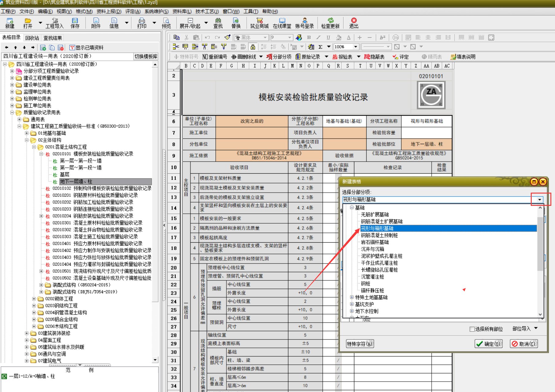Toggle checkbox for 一层1-12/A-G轴墙、柱

click(4, 376)
